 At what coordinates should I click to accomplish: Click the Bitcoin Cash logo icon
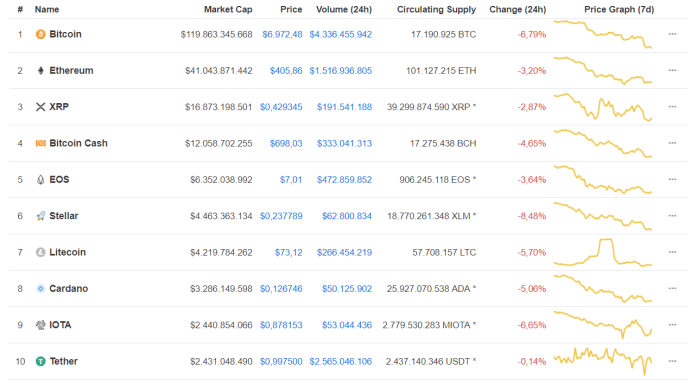pyautogui.click(x=40, y=143)
